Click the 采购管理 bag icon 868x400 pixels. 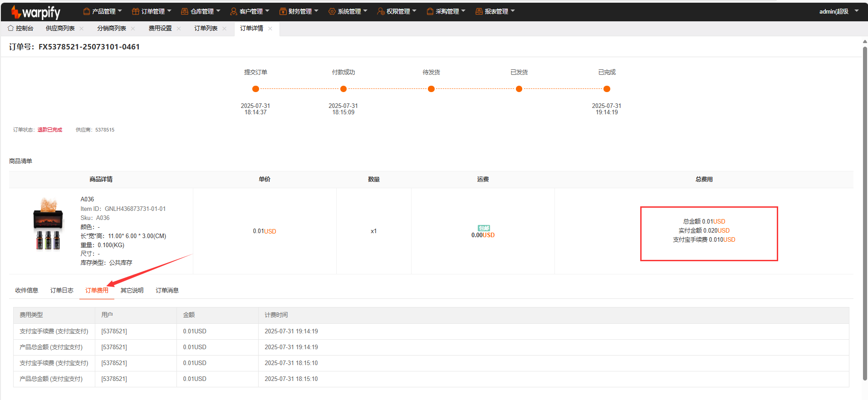pos(430,11)
